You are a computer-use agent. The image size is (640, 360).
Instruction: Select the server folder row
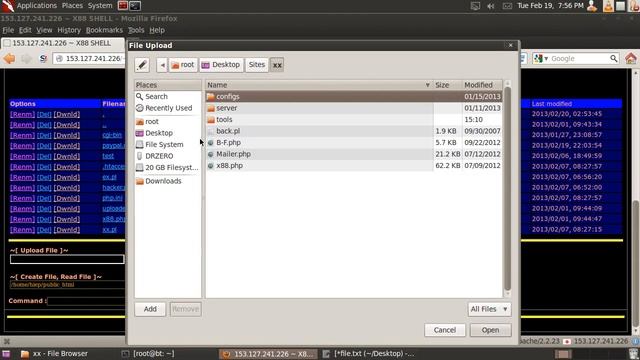coord(354,108)
